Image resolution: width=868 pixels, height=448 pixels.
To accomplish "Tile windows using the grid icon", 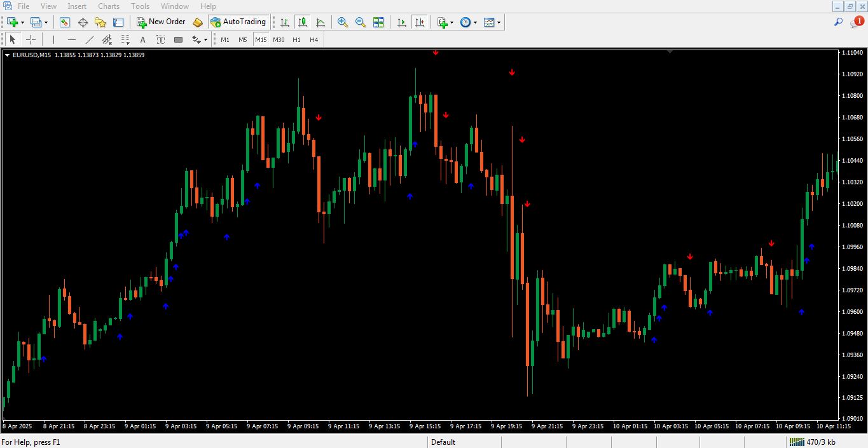I will click(378, 22).
